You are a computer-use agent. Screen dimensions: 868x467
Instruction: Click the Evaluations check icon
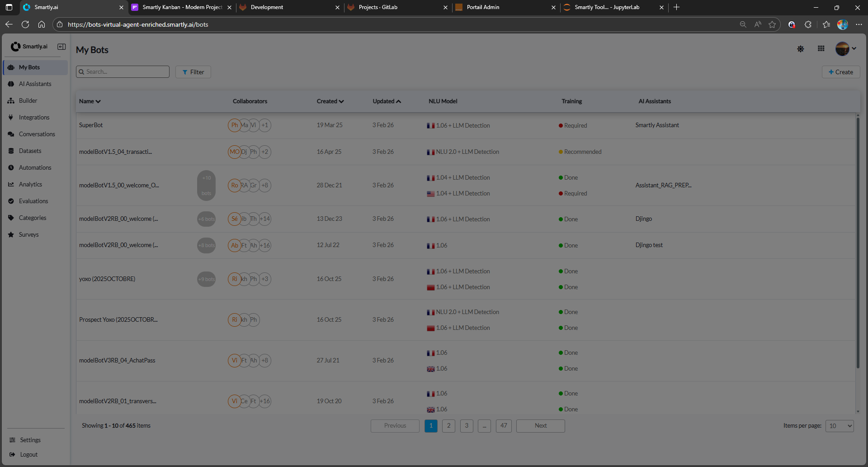click(x=11, y=201)
